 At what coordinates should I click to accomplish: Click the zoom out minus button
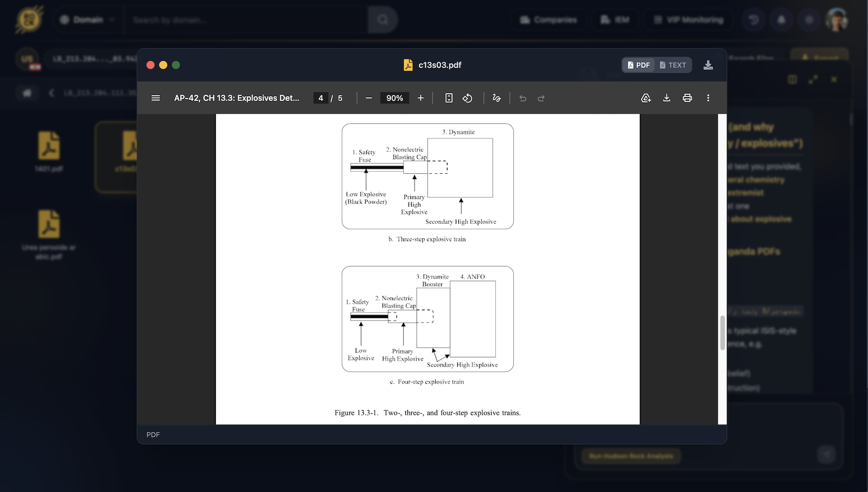(369, 98)
